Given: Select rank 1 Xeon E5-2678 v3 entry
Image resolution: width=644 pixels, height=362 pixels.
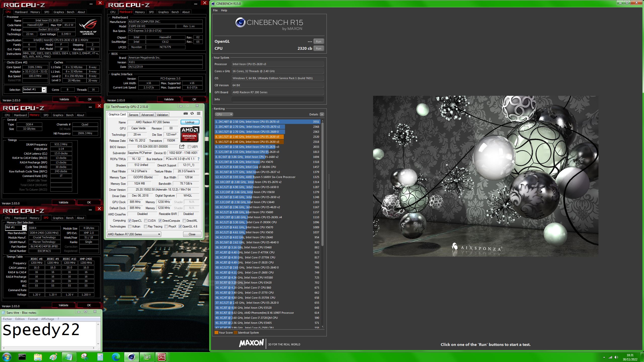Looking at the screenshot, I should click(x=267, y=122).
